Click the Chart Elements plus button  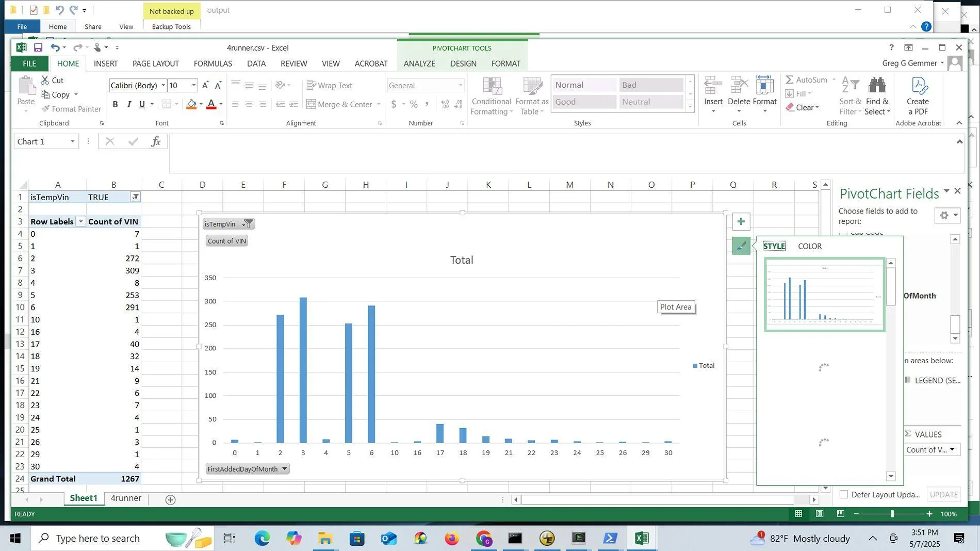tap(741, 222)
